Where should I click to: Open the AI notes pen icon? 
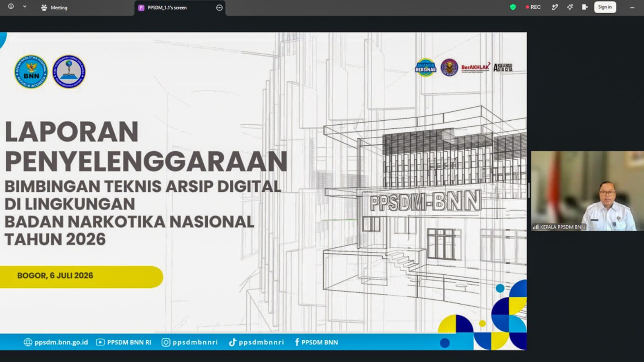point(555,7)
